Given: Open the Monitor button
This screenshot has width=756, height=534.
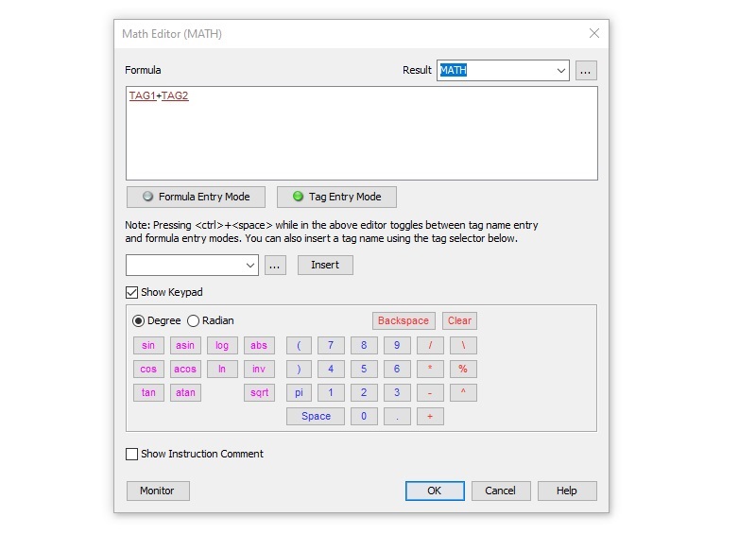Looking at the screenshot, I should (158, 491).
